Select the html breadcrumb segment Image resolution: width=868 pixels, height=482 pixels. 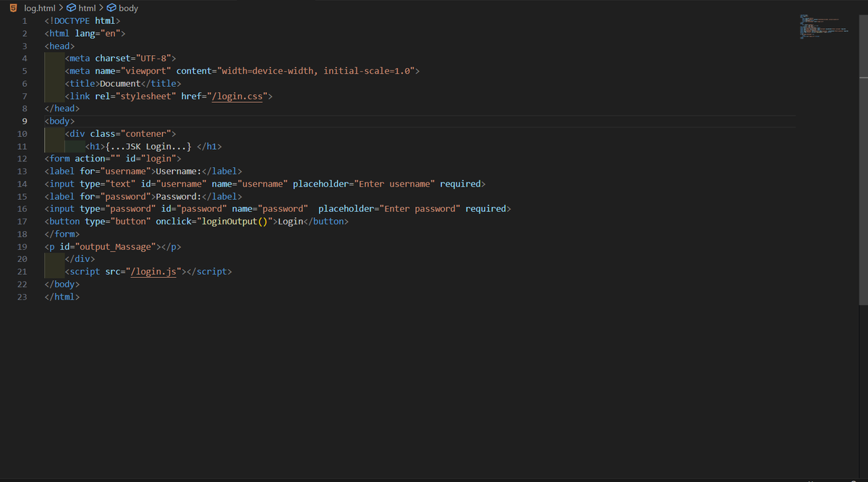(x=88, y=8)
